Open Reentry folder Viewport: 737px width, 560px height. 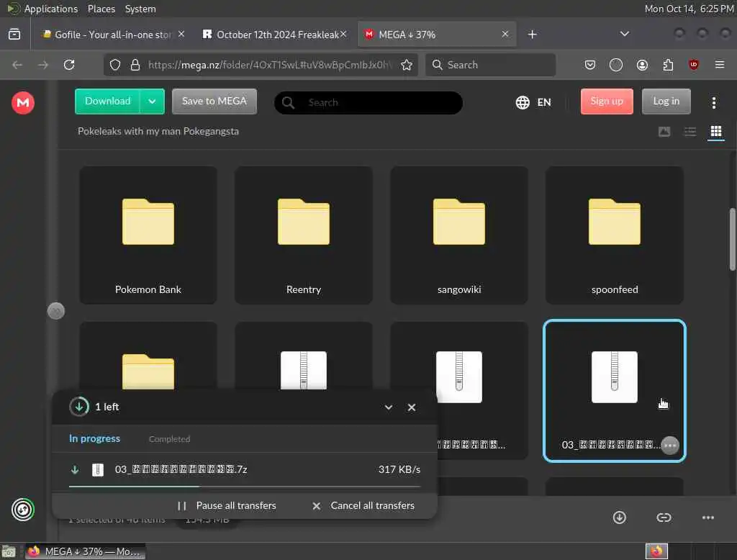(x=304, y=235)
